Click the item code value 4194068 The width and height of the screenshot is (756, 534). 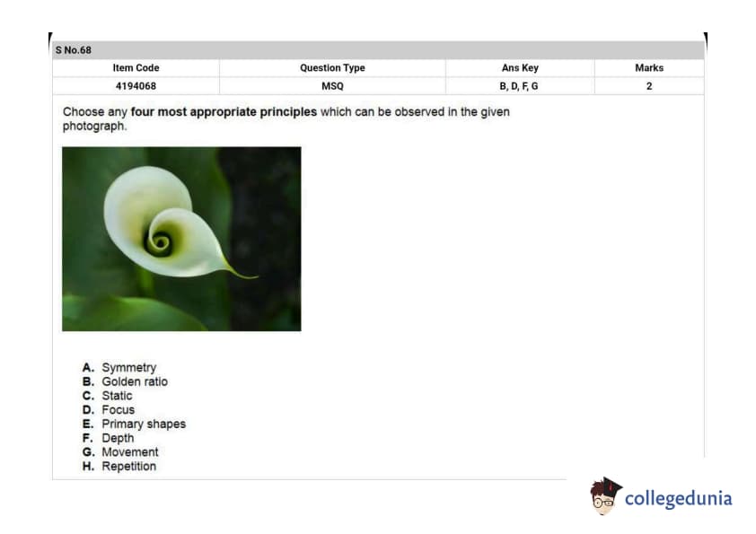point(136,86)
